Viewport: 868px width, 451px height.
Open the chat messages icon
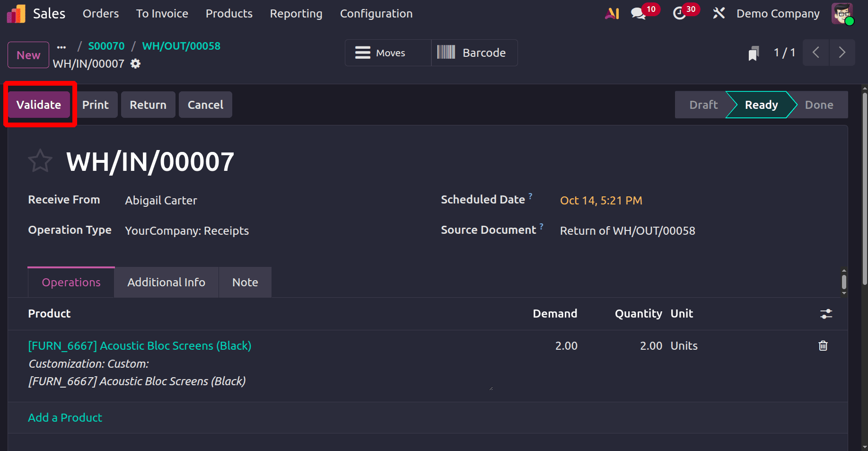coord(638,14)
